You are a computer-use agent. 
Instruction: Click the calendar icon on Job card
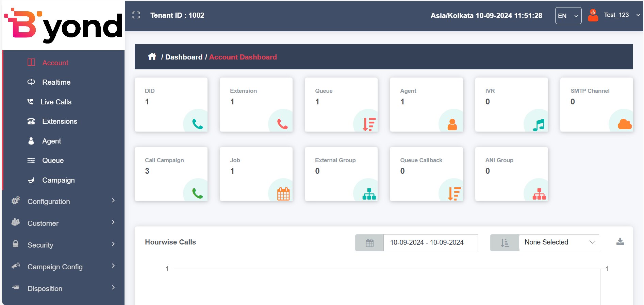pos(283,194)
